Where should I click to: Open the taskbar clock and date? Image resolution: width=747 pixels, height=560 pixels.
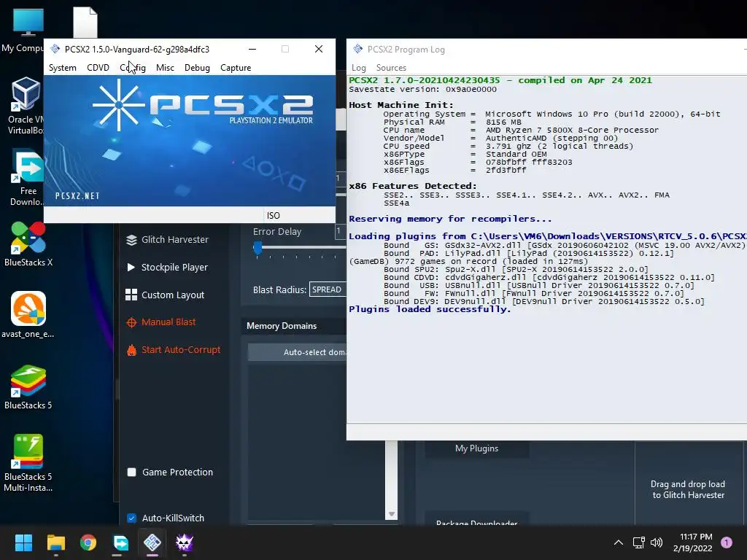pyautogui.click(x=693, y=542)
